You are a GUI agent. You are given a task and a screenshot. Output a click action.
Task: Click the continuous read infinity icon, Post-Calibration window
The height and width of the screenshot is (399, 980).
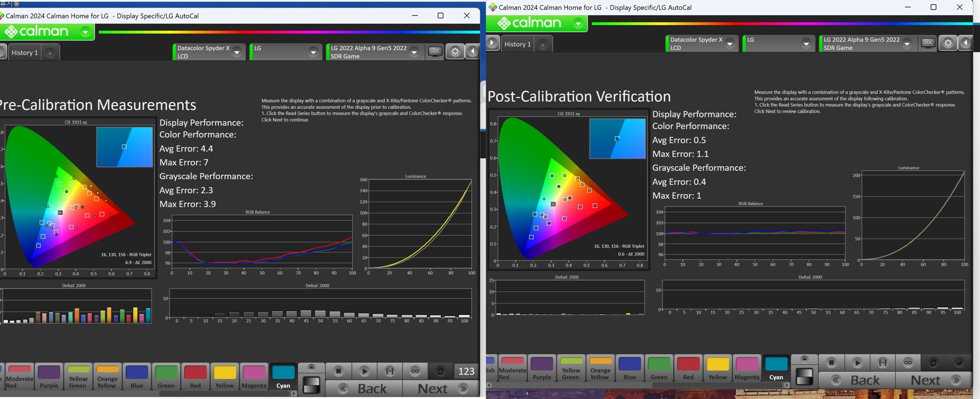[x=908, y=362]
